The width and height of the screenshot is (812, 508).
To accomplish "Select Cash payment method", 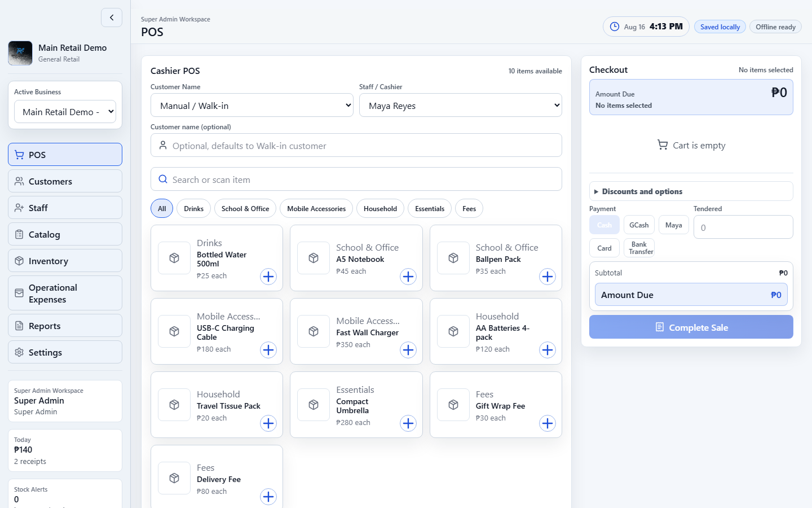I will coord(604,225).
